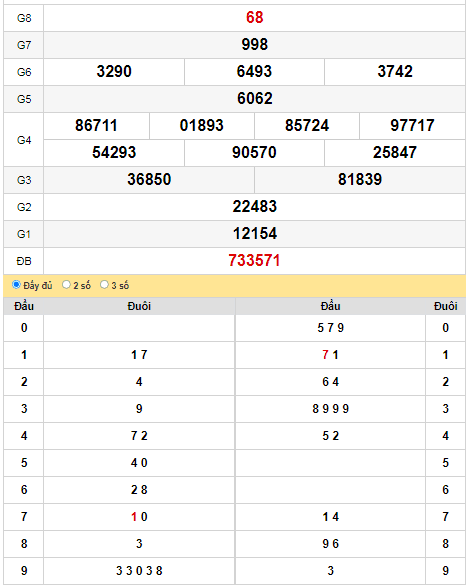Image resolution: width=469 pixels, height=587 pixels.
Task: Click G3 number 81839
Action: [x=360, y=179]
